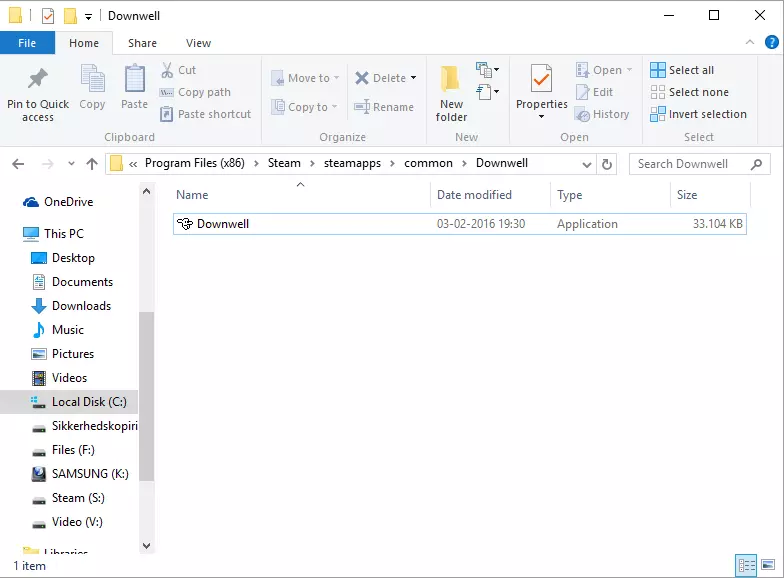The image size is (784, 578).
Task: Navigate to Steam breadcrumb
Action: coord(284,164)
